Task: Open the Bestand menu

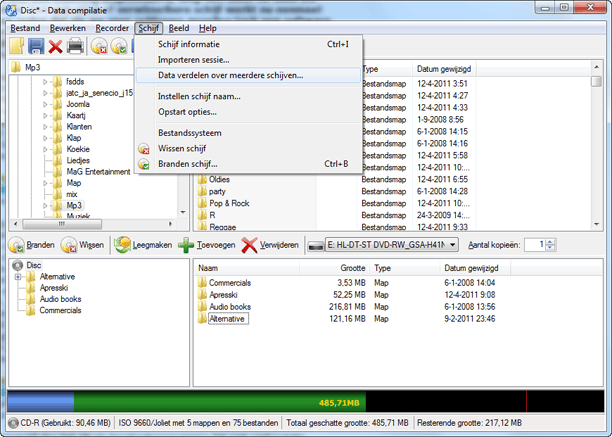Action: [x=25, y=28]
